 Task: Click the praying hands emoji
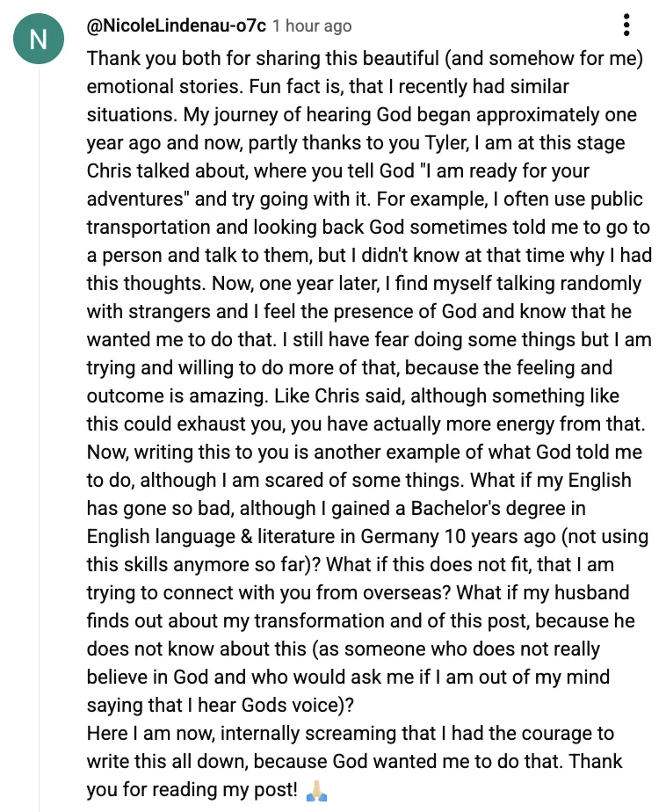pos(316,790)
